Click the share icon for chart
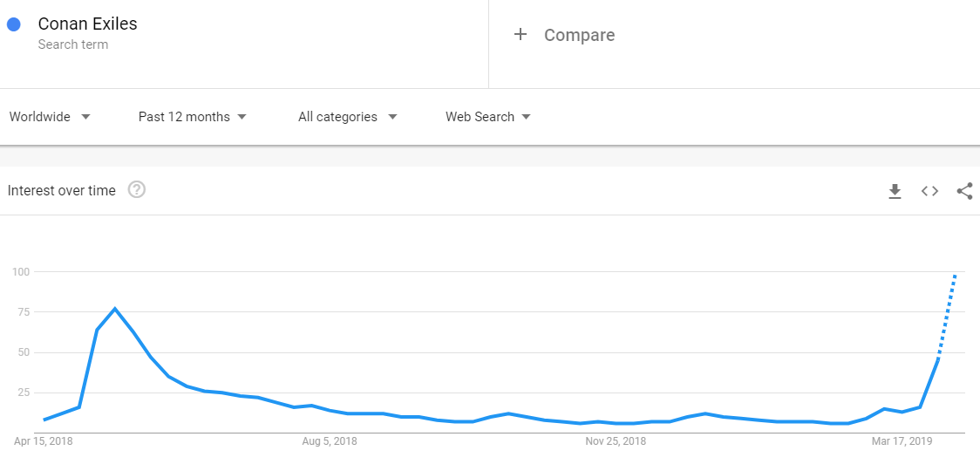Image resolution: width=980 pixels, height=471 pixels. click(964, 191)
